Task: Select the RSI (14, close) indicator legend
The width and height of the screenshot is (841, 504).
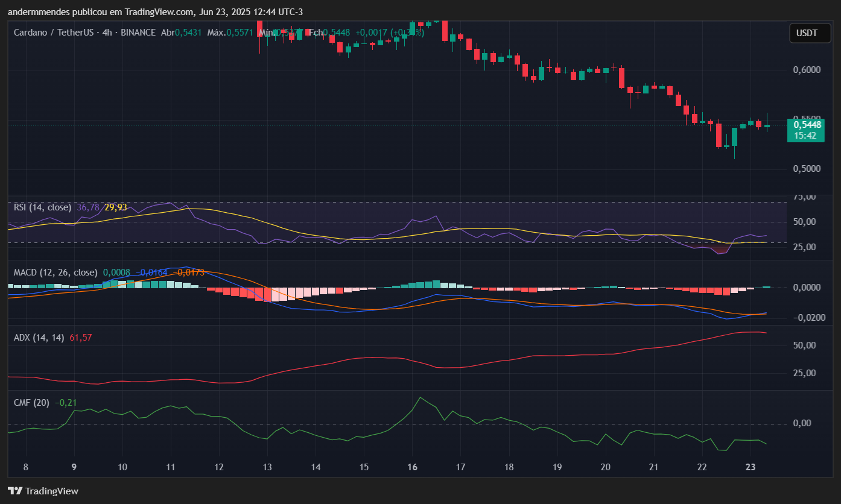Action: (x=42, y=207)
